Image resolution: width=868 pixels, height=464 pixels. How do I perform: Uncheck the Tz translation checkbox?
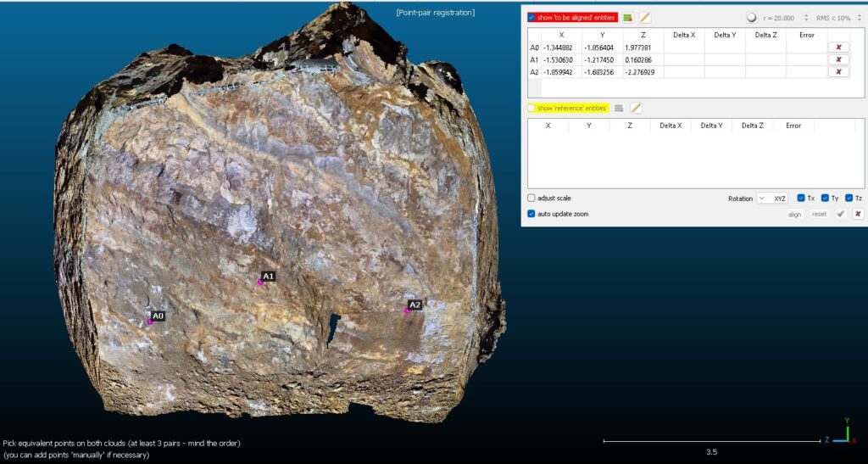tap(849, 198)
